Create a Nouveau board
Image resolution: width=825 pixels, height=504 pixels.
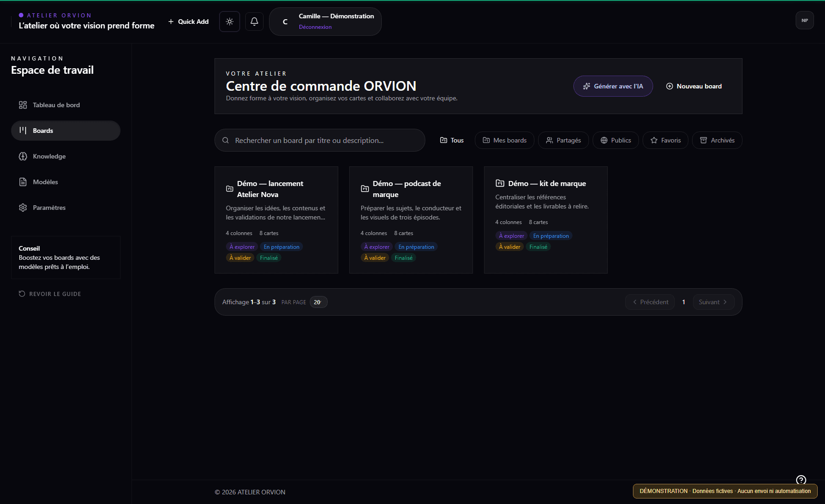point(694,86)
